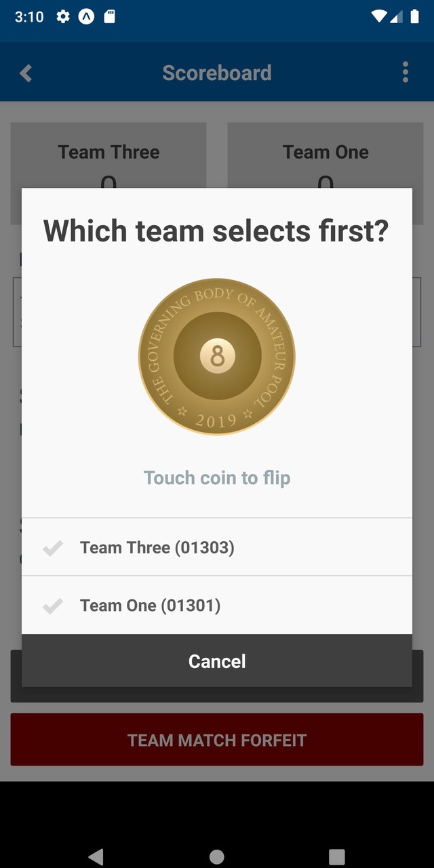This screenshot has width=434, height=868.
Task: Tap the Touch coin to flip text
Action: [x=217, y=478]
